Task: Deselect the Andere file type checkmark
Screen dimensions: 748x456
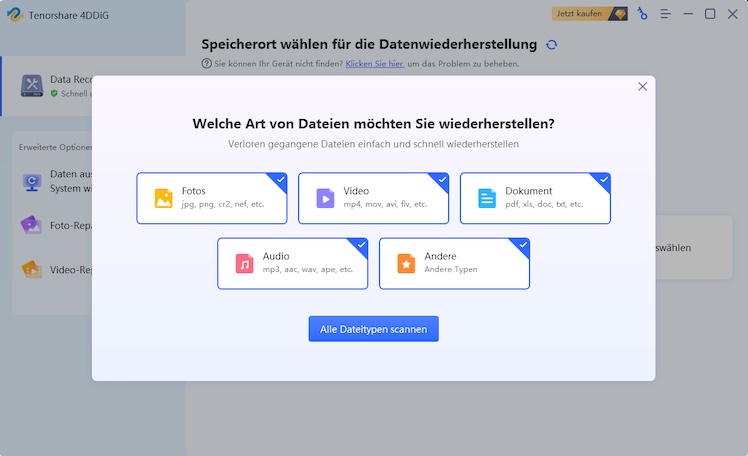Action: 523,245
